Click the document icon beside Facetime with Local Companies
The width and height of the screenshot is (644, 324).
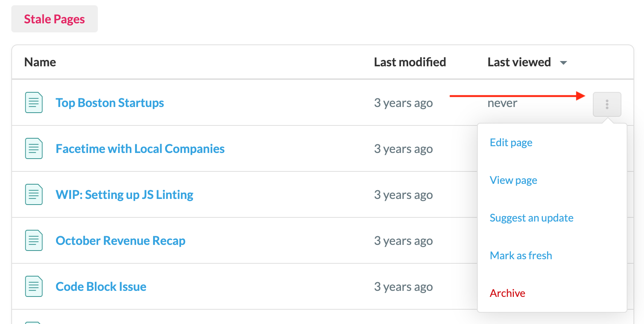click(x=34, y=148)
